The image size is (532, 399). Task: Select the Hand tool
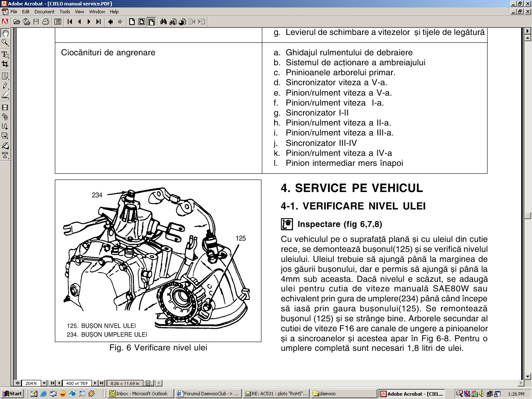(x=5, y=33)
